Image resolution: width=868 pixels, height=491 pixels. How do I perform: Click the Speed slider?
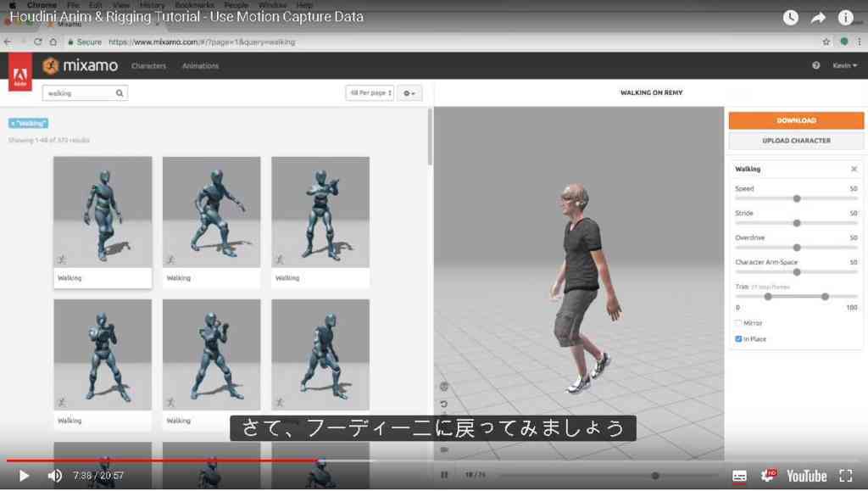coord(796,198)
